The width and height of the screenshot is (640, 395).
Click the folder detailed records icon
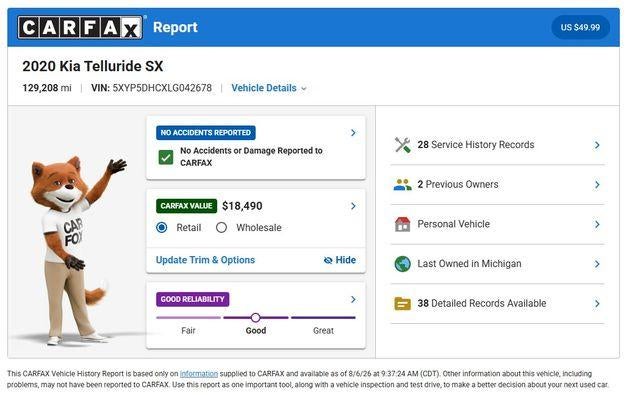402,304
